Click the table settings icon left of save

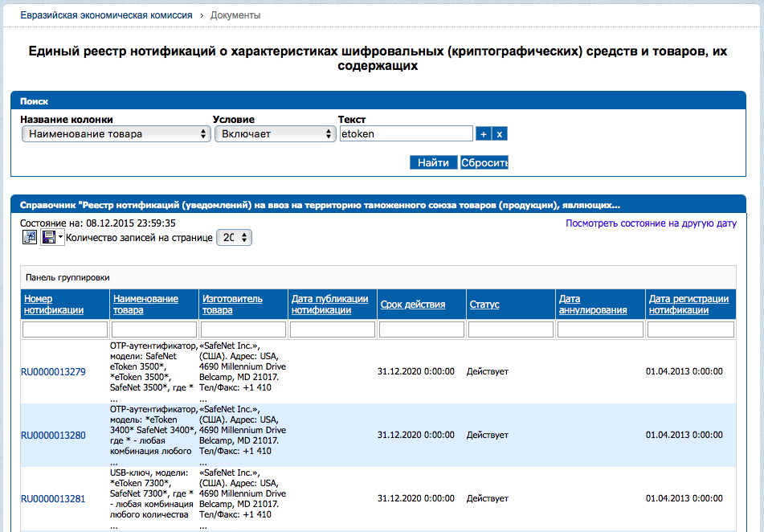pos(29,237)
